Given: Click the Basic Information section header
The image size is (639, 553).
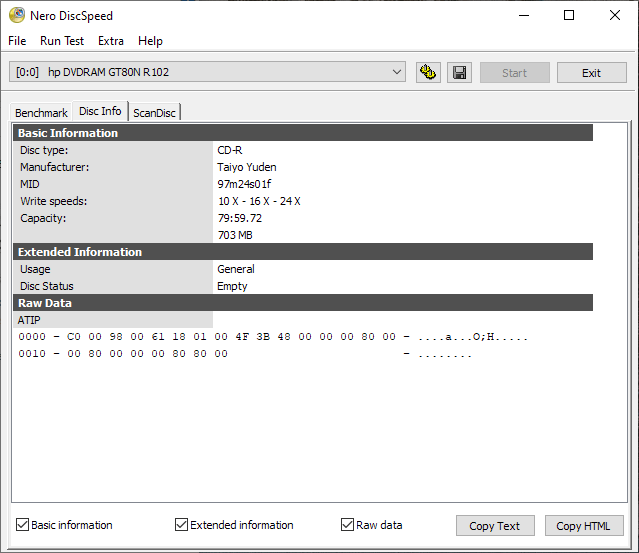Looking at the screenshot, I should click(303, 133).
